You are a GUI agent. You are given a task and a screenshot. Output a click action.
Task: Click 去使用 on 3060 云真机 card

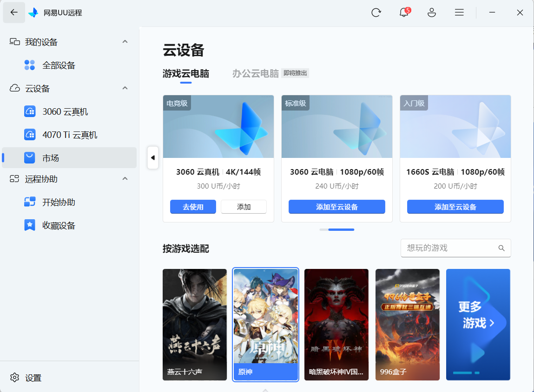193,207
